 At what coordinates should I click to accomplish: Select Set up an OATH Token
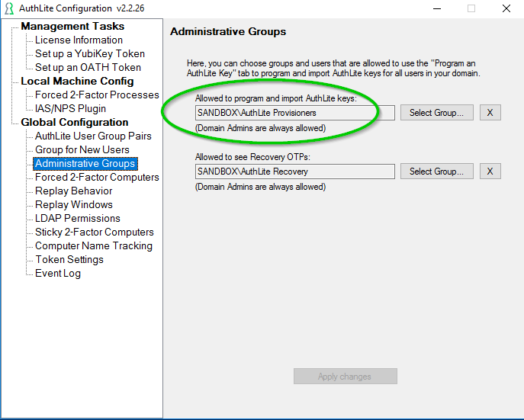tap(88, 67)
